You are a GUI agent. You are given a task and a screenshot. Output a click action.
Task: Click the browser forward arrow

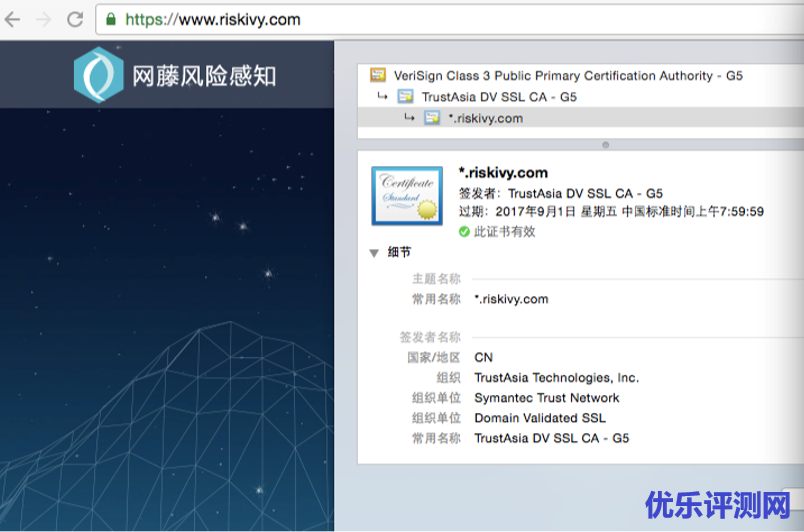pos(44,19)
